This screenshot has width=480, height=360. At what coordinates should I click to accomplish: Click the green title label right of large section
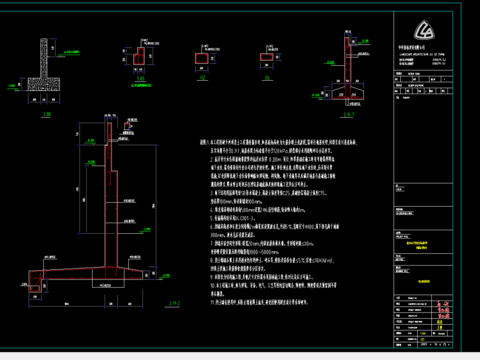[x=174, y=303]
